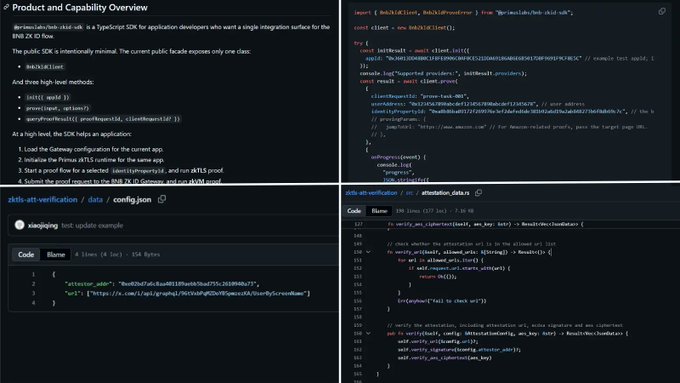The height and width of the screenshot is (383, 680).
Task: Open the zktls-att-verification breadcrumb above attestation_data.rs
Action: pyautogui.click(x=371, y=193)
